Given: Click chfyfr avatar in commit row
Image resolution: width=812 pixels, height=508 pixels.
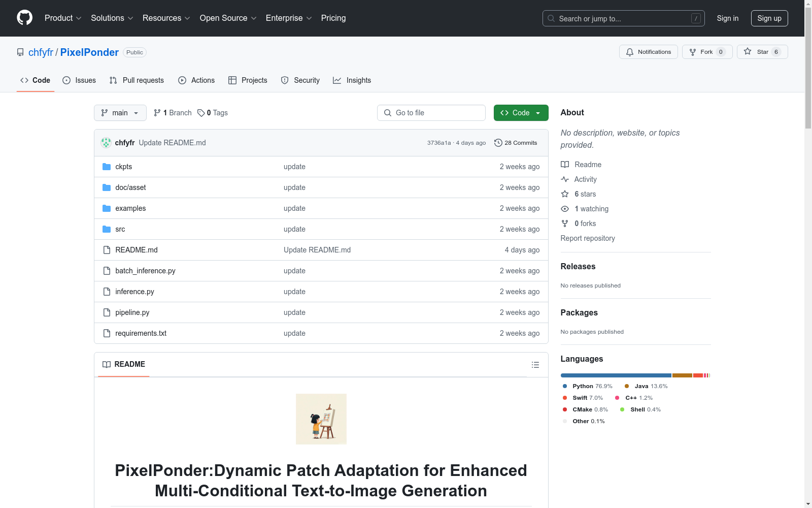Looking at the screenshot, I should (x=106, y=143).
